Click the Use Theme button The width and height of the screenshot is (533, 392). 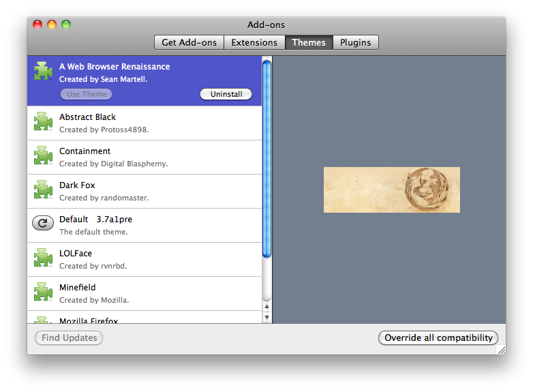pos(87,94)
